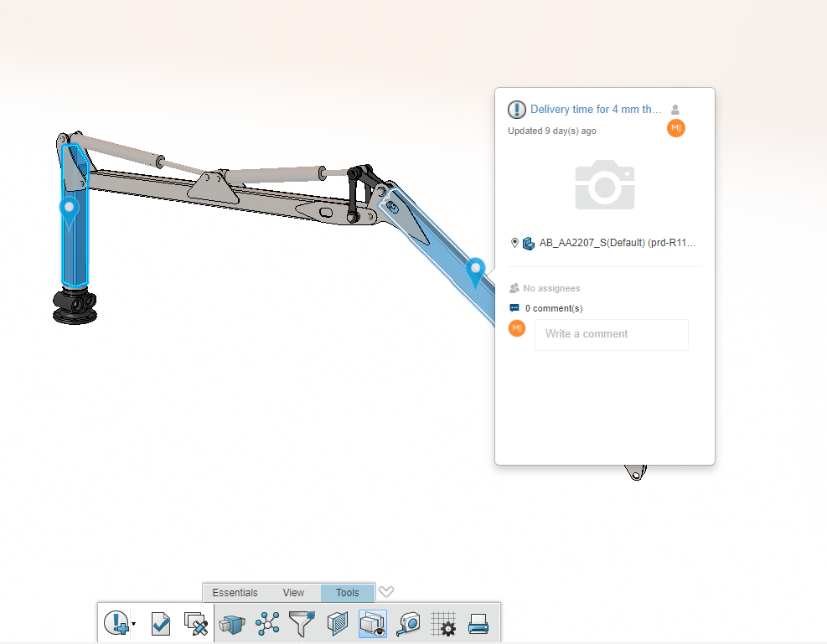
Task: Toggle the box visibility eye tool
Action: (x=372, y=623)
